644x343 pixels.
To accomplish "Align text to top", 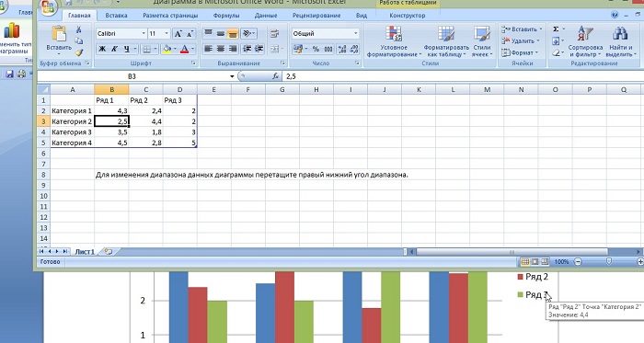I will [x=208, y=34].
